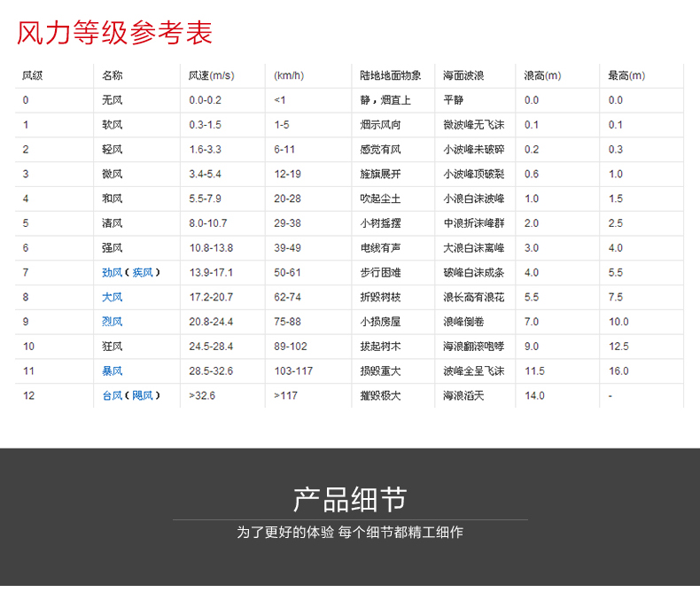Screen dimensions: 700x608
Task: Click the 浪高(m) column header
Action: pyautogui.click(x=542, y=75)
